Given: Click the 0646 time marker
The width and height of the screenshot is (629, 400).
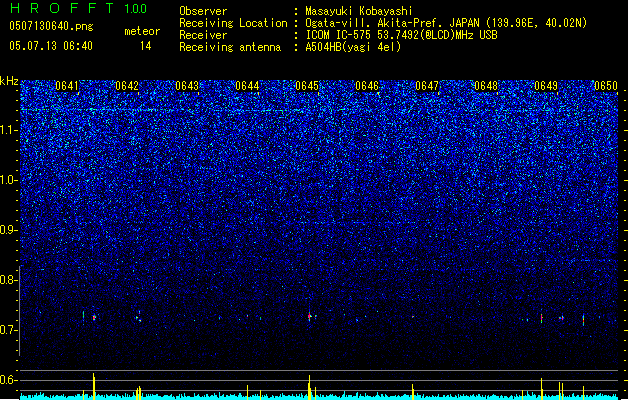Looking at the screenshot, I should pos(367,86).
